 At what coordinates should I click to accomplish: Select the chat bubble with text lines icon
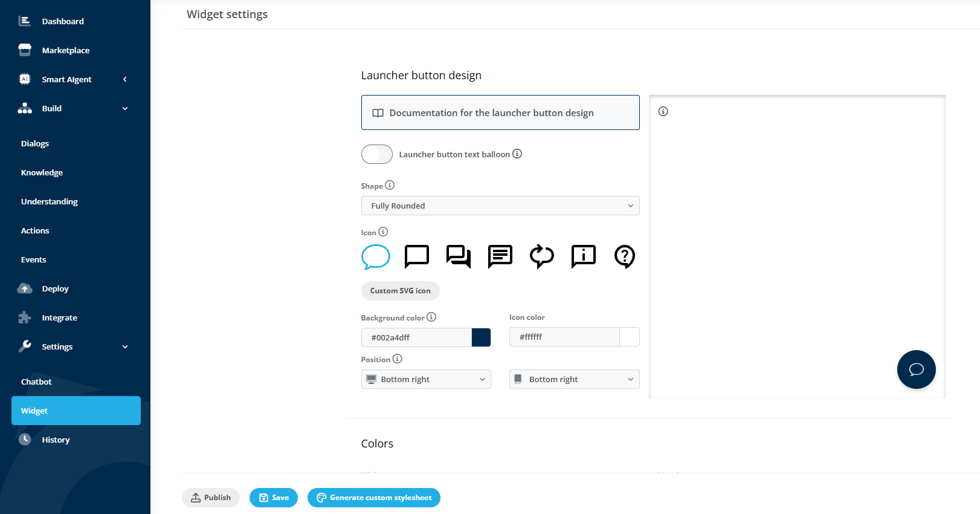[500, 256]
